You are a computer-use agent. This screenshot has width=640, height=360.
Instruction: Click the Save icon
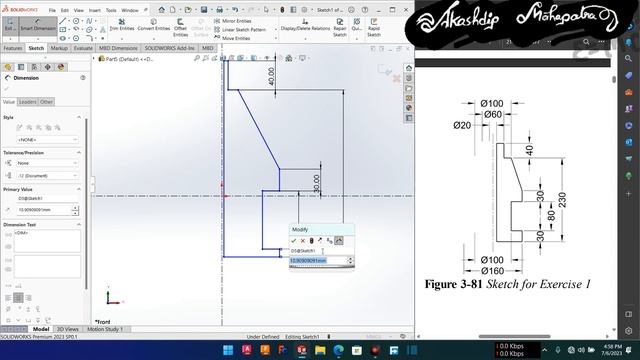(204, 9)
